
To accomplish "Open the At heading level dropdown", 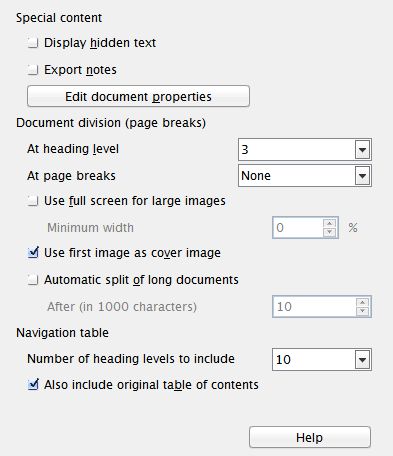I will point(305,150).
